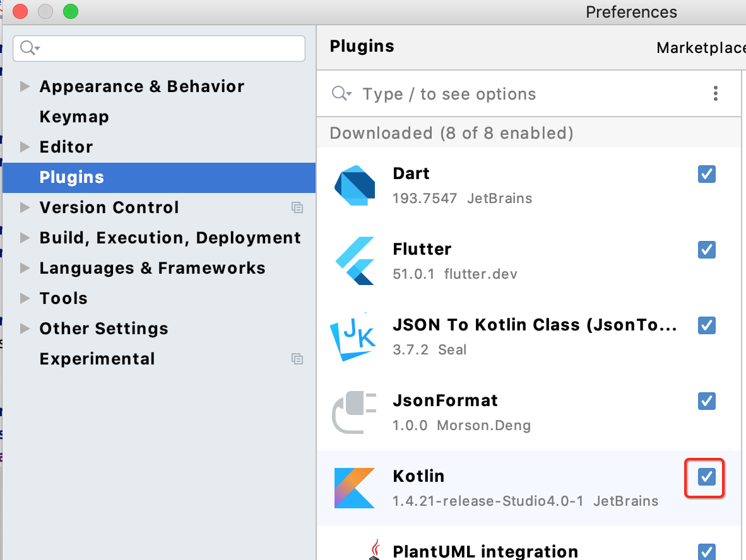Switch to the Marketplace tab
The width and height of the screenshot is (746, 560).
click(x=701, y=48)
